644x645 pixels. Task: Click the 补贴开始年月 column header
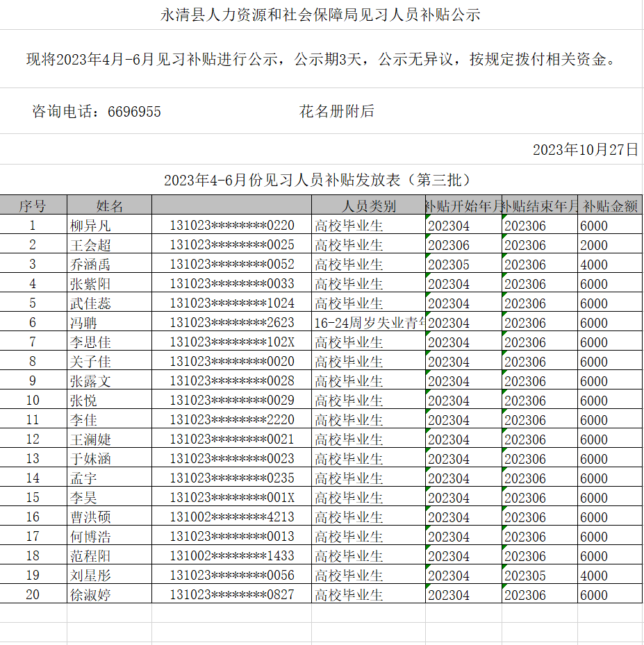pos(464,206)
